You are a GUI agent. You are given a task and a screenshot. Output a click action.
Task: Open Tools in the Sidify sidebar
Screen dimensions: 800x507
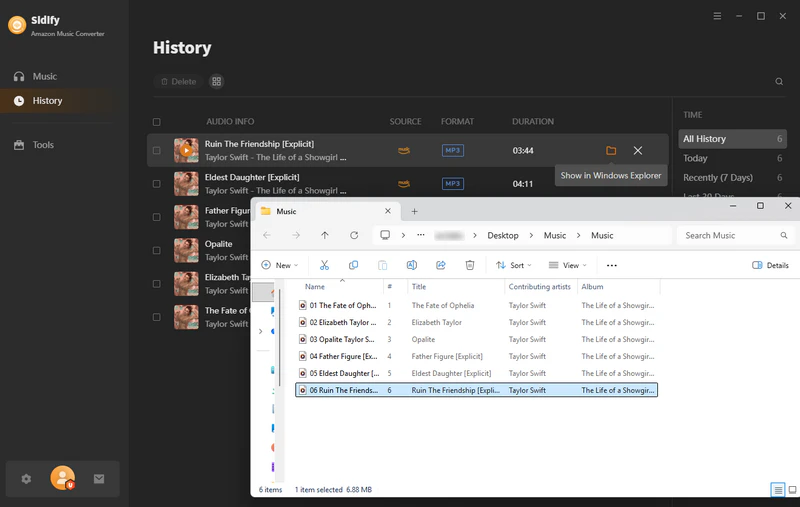point(43,145)
